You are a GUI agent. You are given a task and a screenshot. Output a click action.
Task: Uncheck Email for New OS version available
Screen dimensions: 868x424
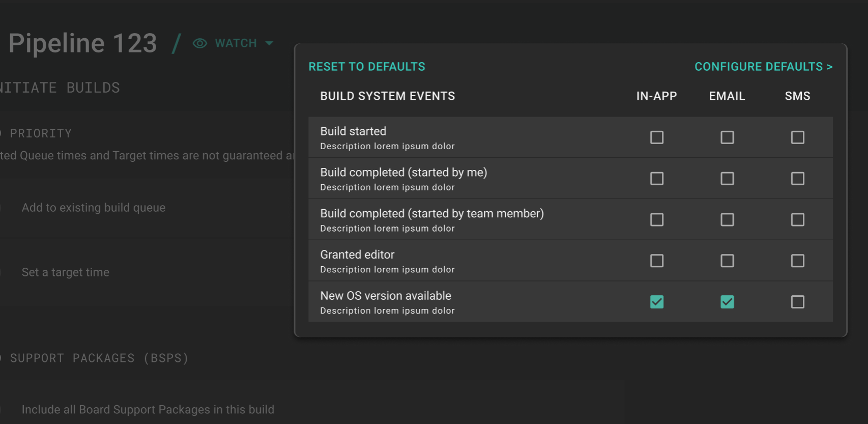pyautogui.click(x=727, y=302)
